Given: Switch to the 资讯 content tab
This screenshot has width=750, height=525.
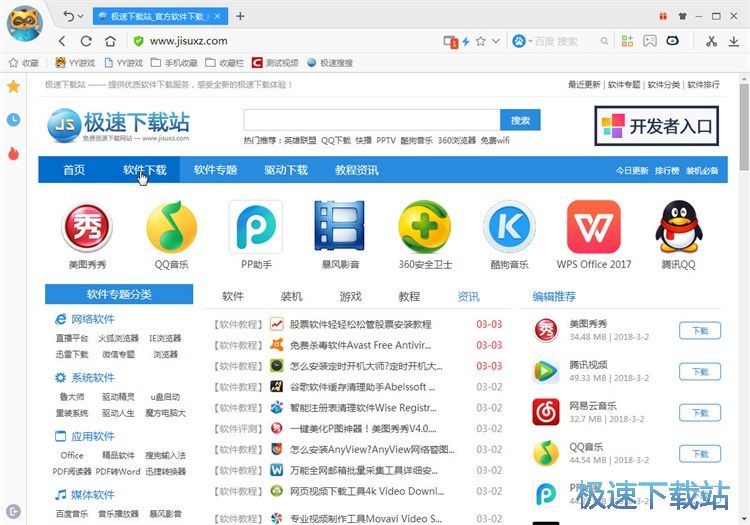Looking at the screenshot, I should click(x=468, y=296).
